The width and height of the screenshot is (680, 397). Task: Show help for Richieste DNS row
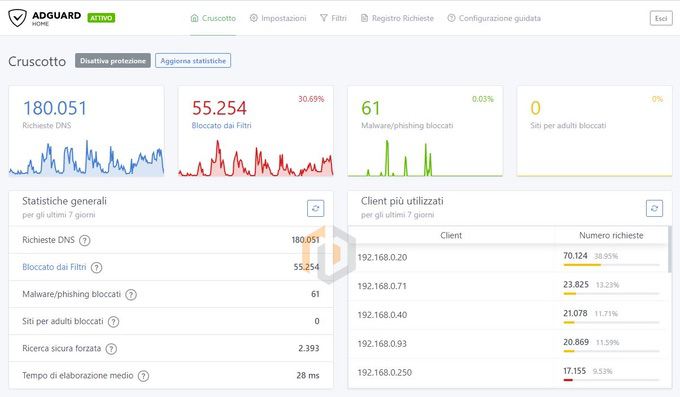point(85,240)
